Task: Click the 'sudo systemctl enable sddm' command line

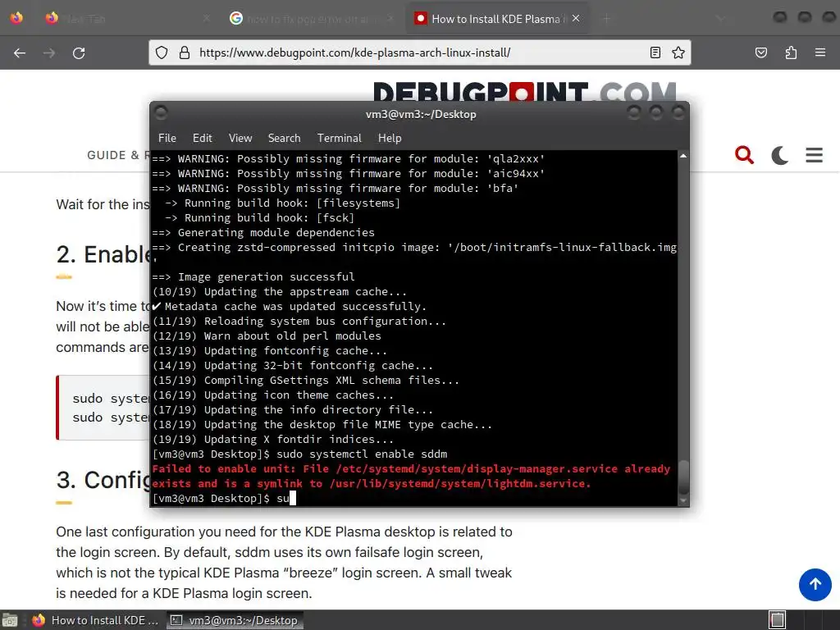Action: point(299,454)
